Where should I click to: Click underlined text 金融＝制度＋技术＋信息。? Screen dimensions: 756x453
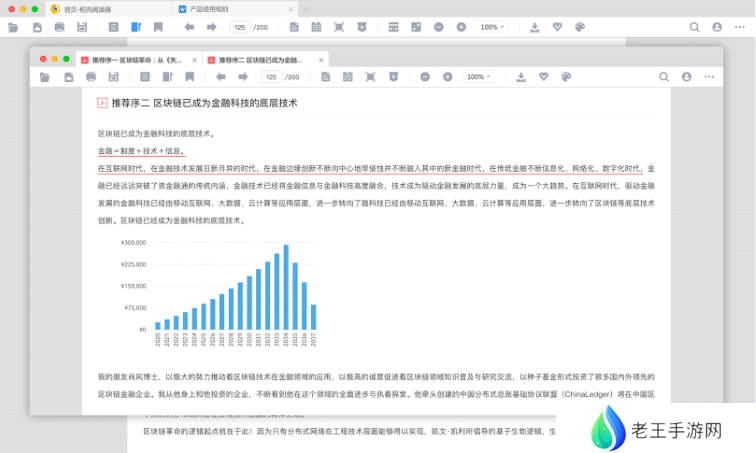(x=141, y=151)
